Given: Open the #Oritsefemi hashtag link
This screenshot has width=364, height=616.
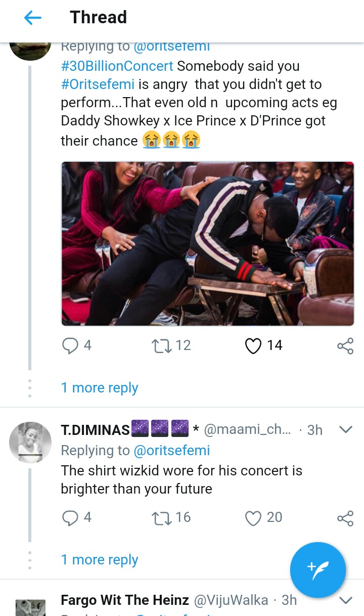Looking at the screenshot, I should [x=98, y=84].
